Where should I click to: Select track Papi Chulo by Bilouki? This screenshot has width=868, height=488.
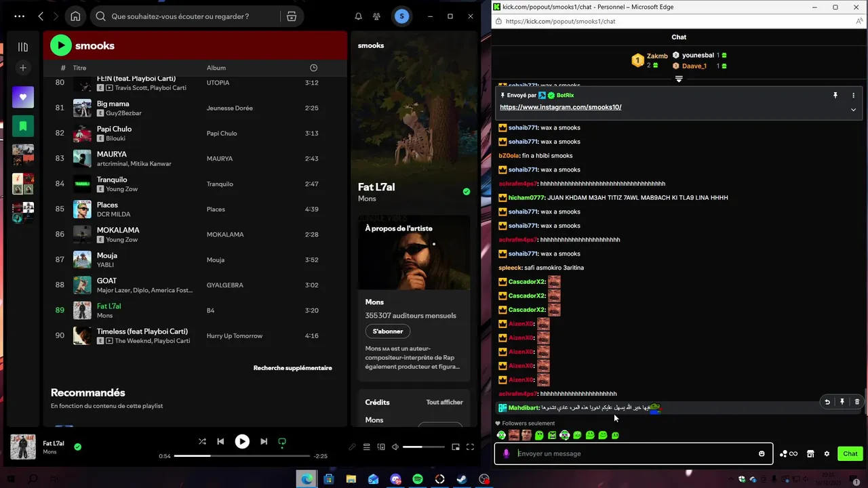pyautogui.click(x=195, y=133)
